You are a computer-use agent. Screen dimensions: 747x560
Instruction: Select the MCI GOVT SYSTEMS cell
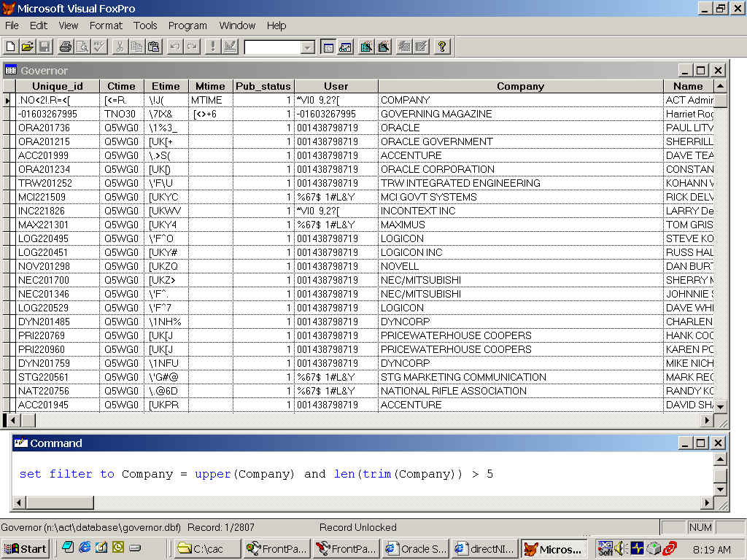point(521,197)
